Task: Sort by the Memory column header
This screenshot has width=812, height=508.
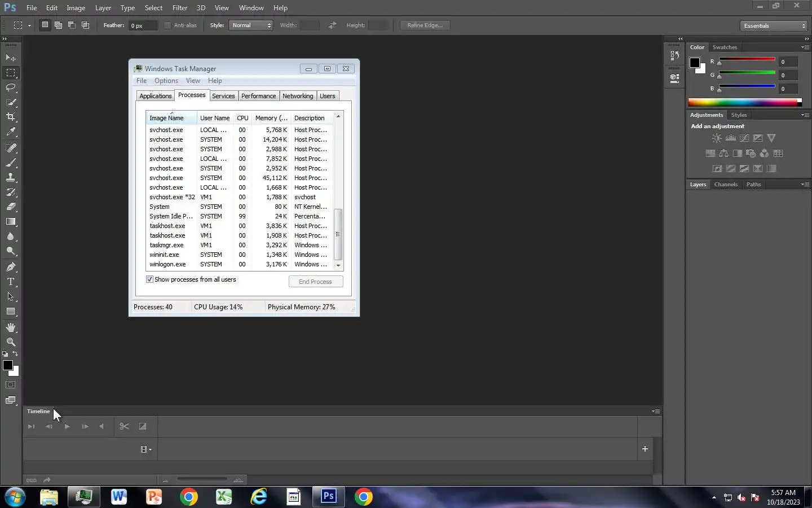Action: tap(271, 118)
